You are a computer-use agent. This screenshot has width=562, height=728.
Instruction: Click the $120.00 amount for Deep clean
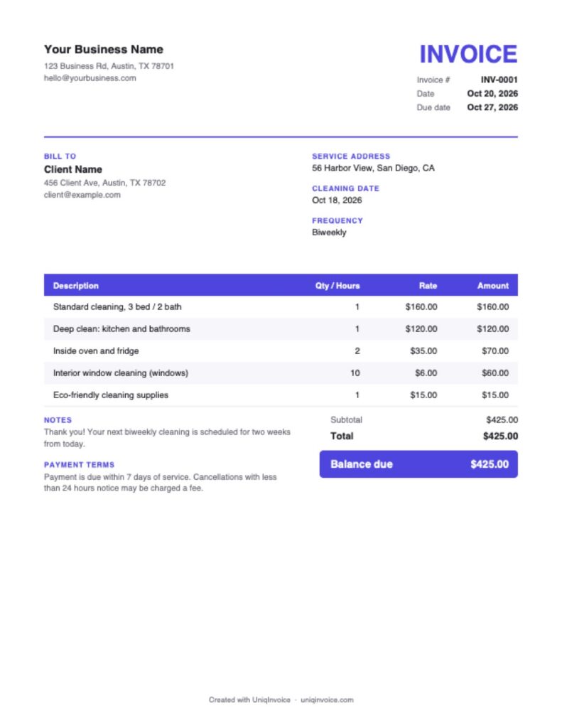492,328
